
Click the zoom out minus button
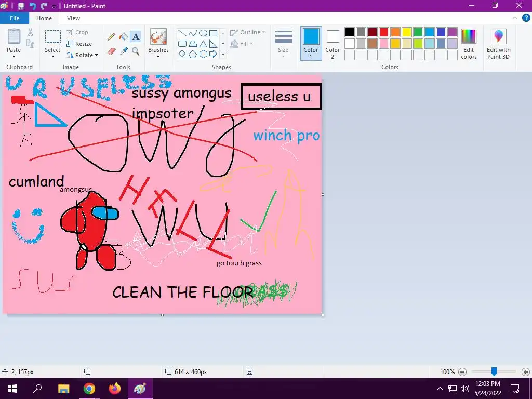[462, 372]
